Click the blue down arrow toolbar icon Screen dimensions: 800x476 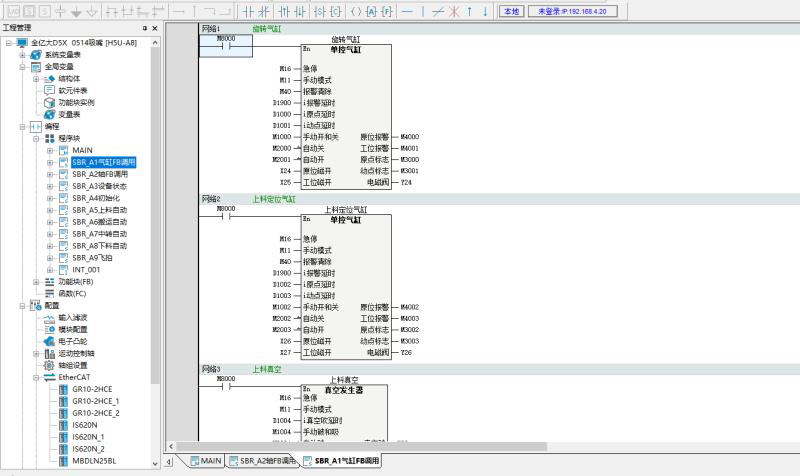click(x=485, y=11)
